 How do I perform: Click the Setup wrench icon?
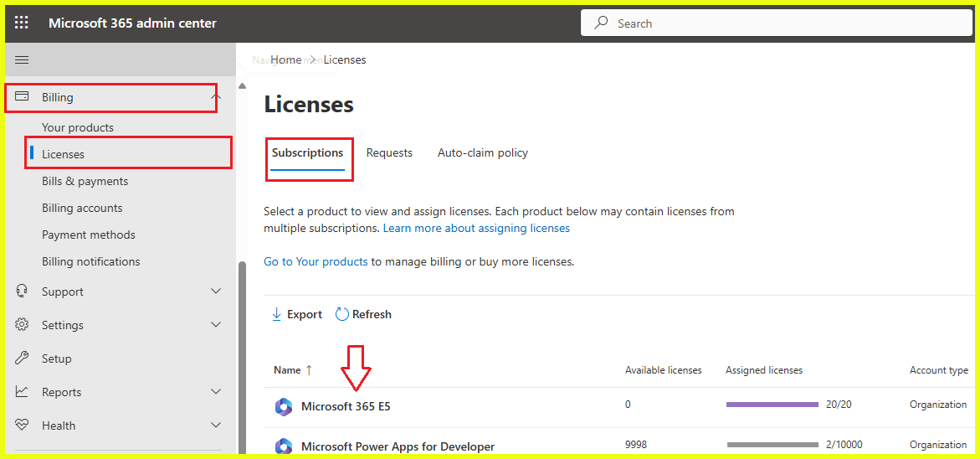tap(22, 358)
